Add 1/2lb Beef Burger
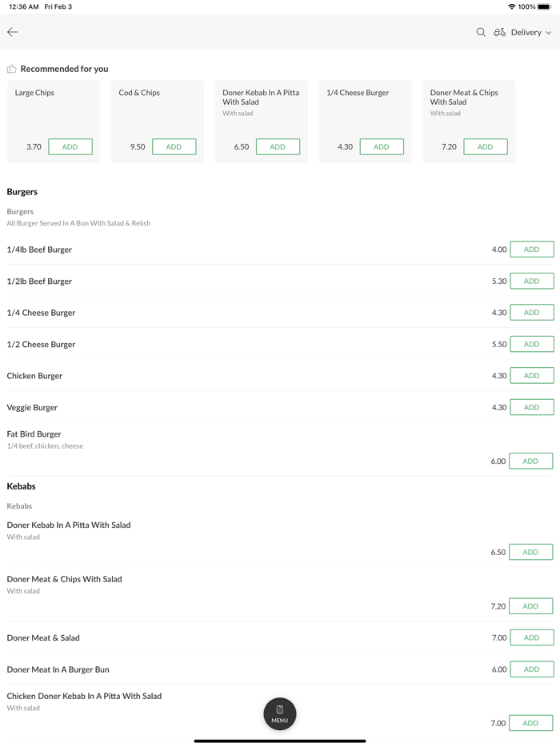 tap(531, 281)
